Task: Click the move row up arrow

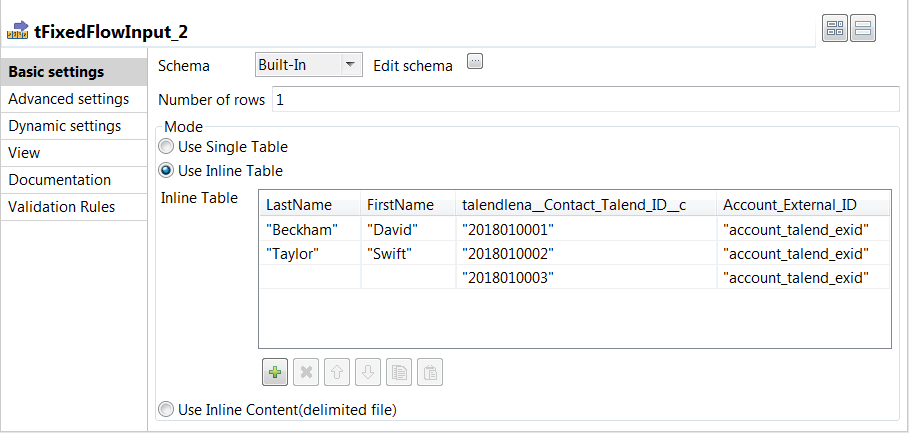Action: (337, 373)
